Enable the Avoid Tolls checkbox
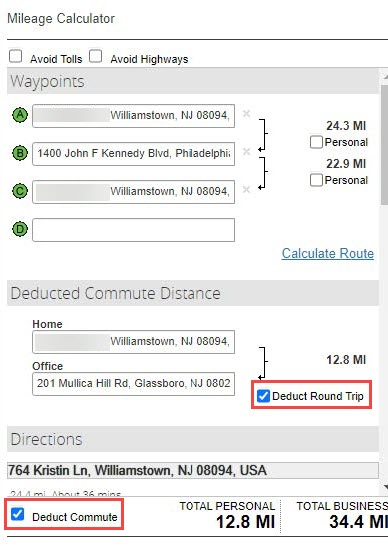The image size is (388, 546). pyautogui.click(x=16, y=56)
